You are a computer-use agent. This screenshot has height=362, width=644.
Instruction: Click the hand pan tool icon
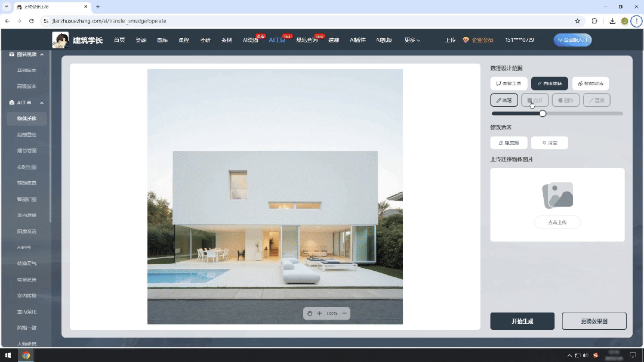[x=310, y=313]
